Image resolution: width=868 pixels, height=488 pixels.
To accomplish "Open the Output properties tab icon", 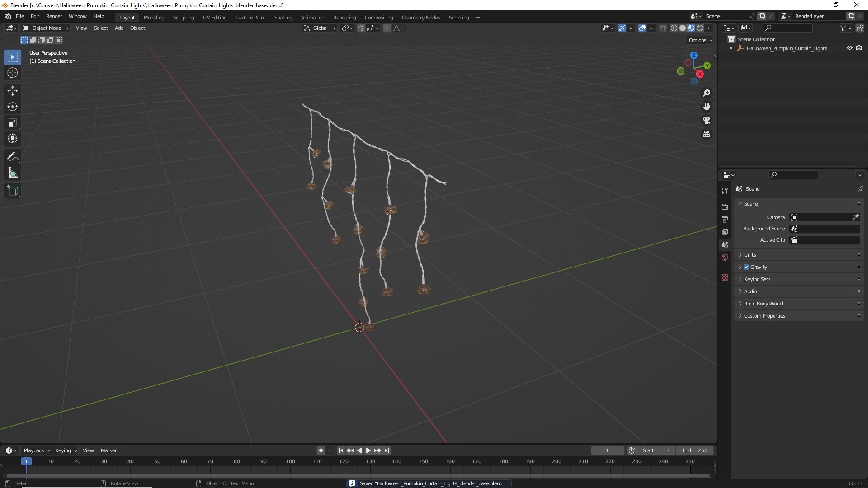I will pyautogui.click(x=725, y=219).
